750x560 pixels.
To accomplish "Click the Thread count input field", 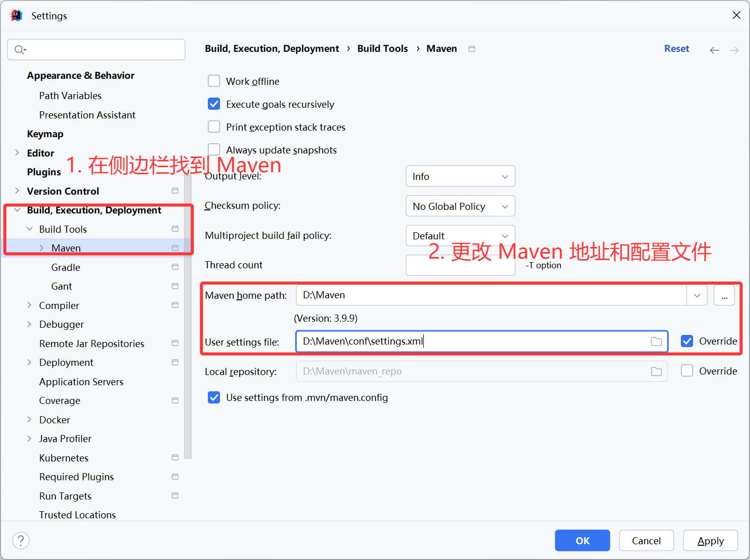I will pyautogui.click(x=460, y=265).
